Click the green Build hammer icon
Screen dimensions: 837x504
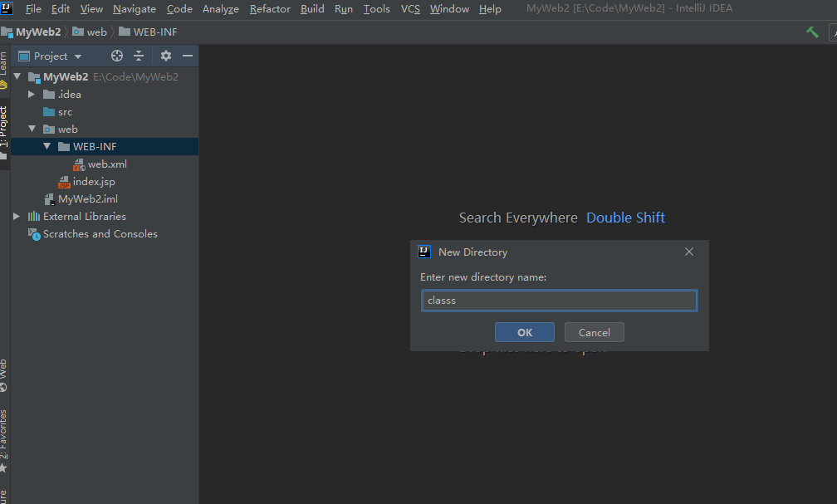click(812, 32)
